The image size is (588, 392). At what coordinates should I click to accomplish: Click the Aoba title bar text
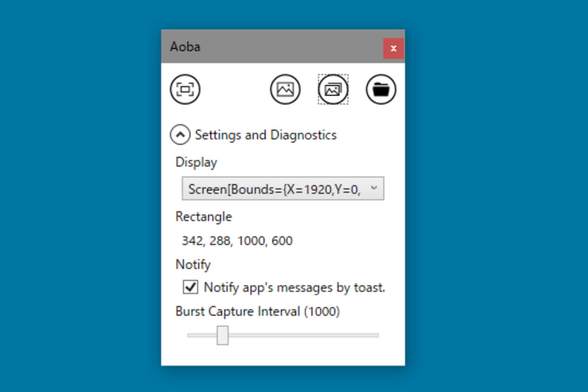tap(185, 47)
